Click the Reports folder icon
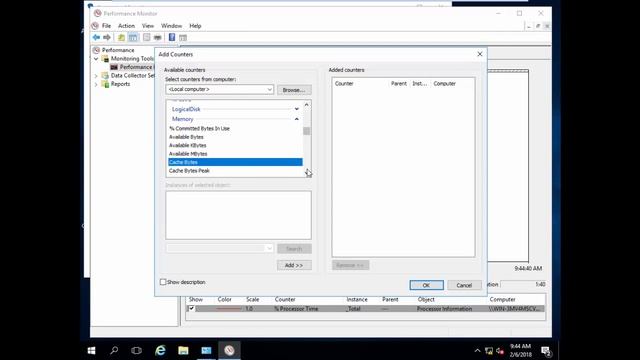The width and height of the screenshot is (640, 360). click(x=105, y=84)
